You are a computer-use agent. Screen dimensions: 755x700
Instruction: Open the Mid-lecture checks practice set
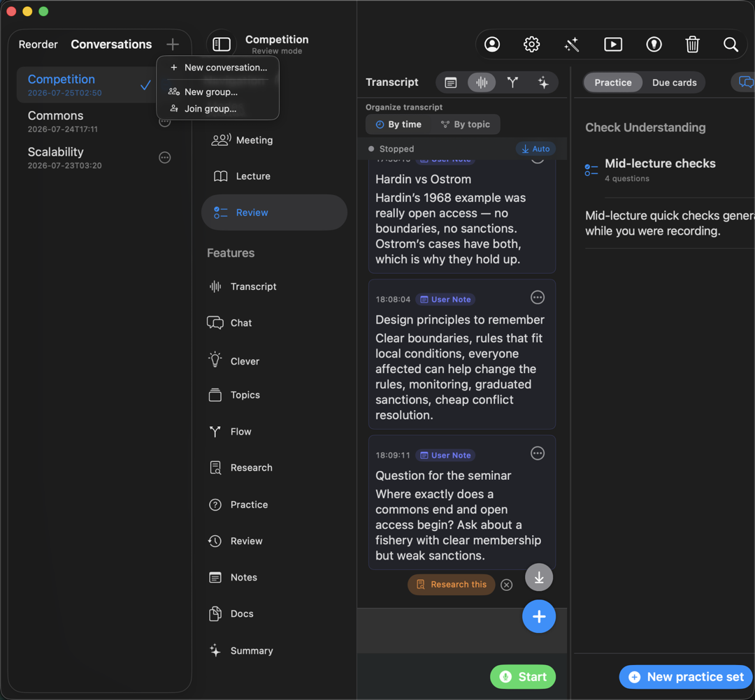[x=669, y=170]
